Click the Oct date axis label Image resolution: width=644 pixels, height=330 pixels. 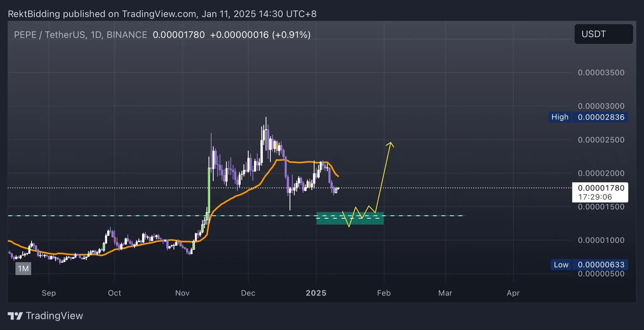[x=114, y=293]
